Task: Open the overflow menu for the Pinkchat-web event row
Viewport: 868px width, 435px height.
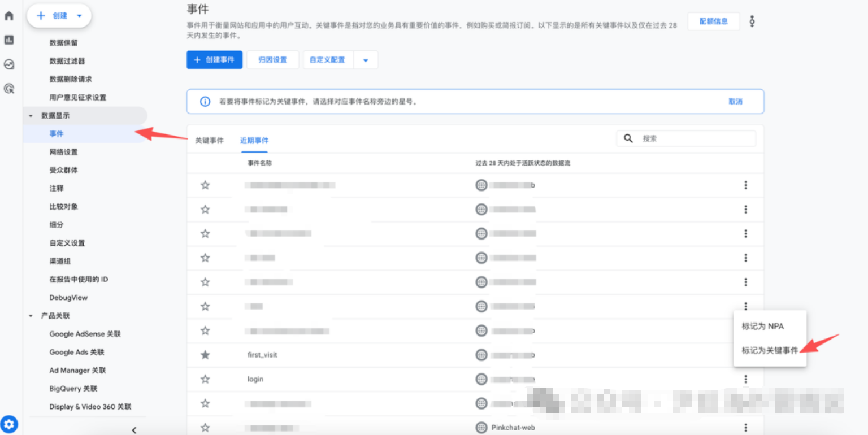Action: (x=745, y=428)
